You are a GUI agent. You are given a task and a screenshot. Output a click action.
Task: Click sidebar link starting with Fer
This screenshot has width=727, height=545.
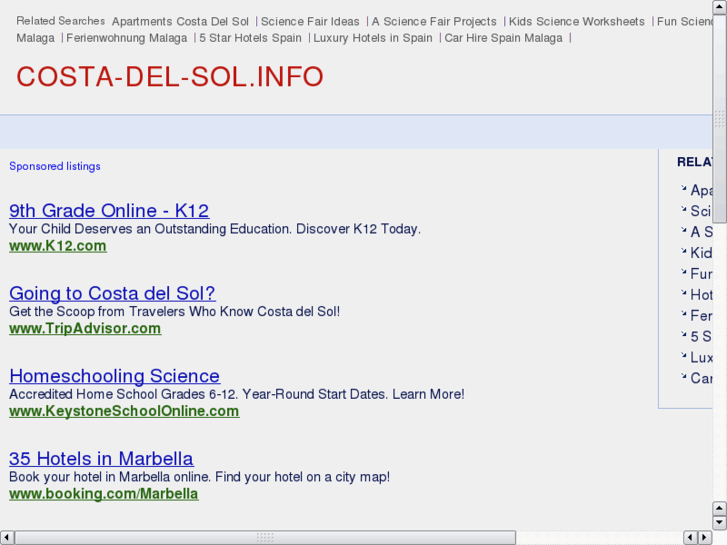[x=701, y=315]
